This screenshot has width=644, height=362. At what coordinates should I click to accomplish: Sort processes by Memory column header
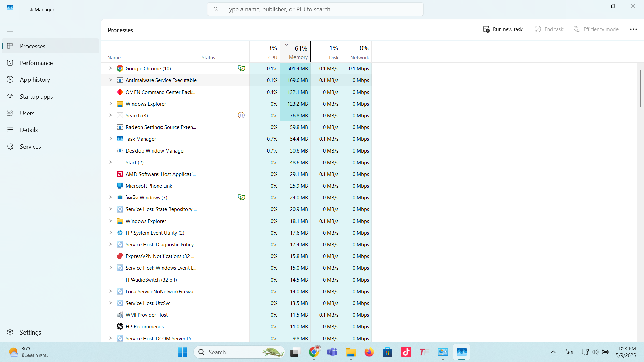295,52
